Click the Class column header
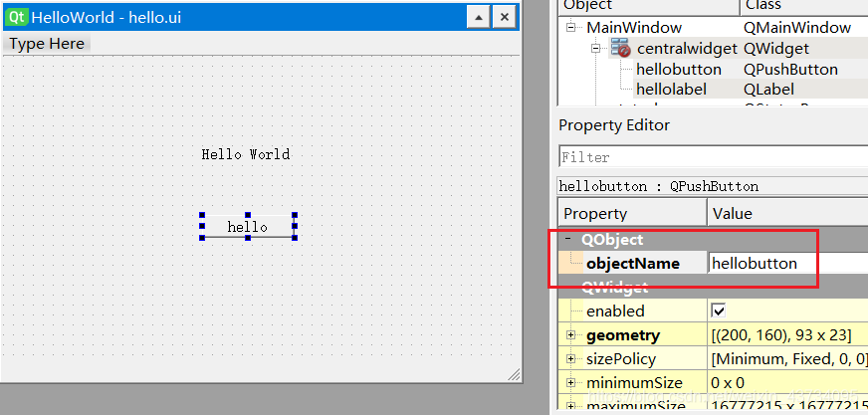Viewport: 868px width, 415px height. (x=804, y=7)
